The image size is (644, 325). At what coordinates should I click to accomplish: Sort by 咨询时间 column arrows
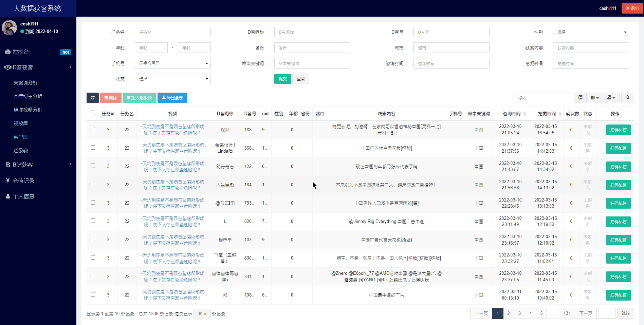525,114
